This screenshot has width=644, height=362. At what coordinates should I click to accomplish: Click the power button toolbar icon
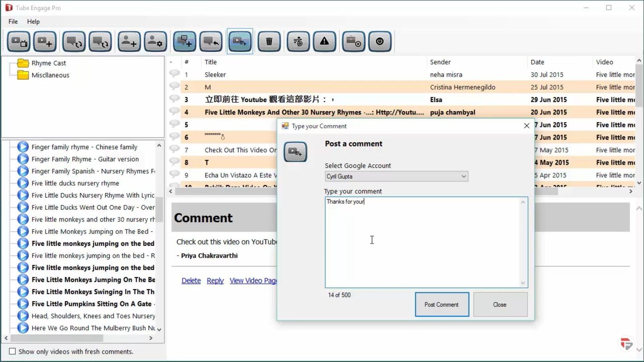click(380, 42)
